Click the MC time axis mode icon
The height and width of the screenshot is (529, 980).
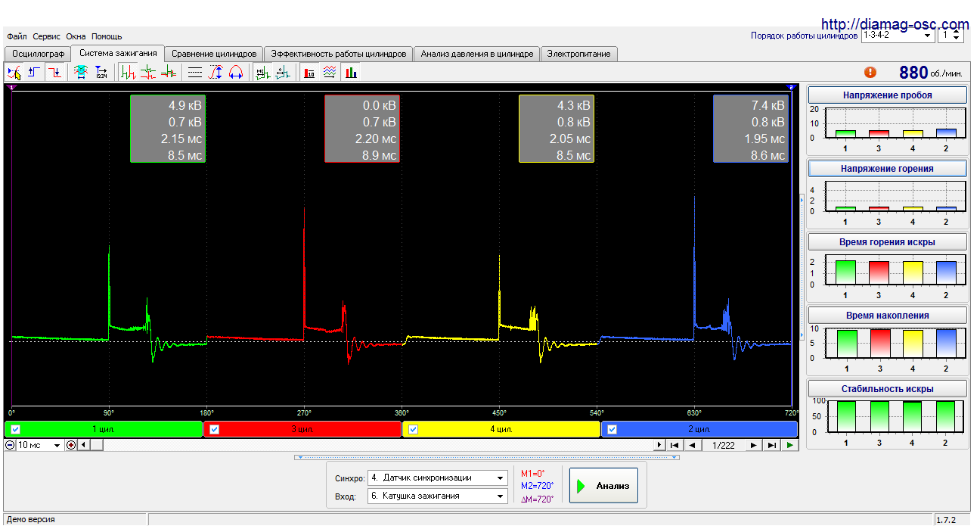[262, 73]
